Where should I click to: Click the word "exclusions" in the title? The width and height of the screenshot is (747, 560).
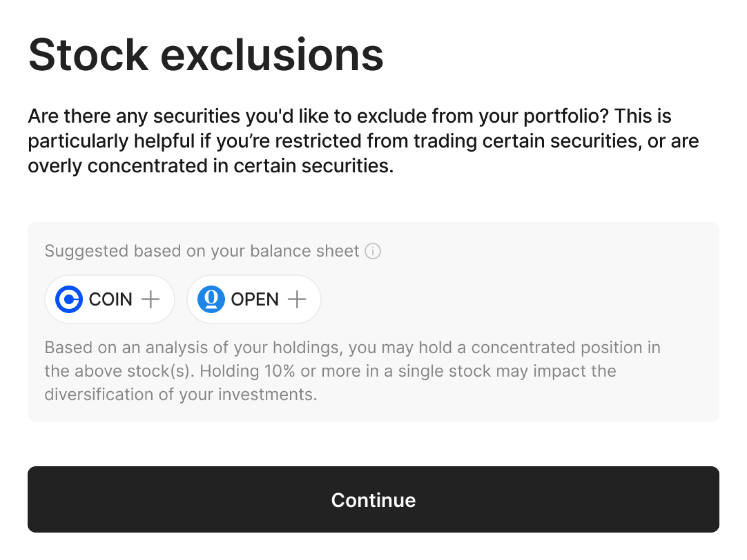point(272,55)
